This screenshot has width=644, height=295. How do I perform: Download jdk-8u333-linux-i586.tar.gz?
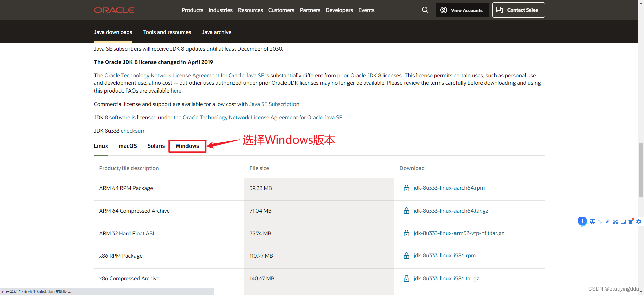[446, 279]
